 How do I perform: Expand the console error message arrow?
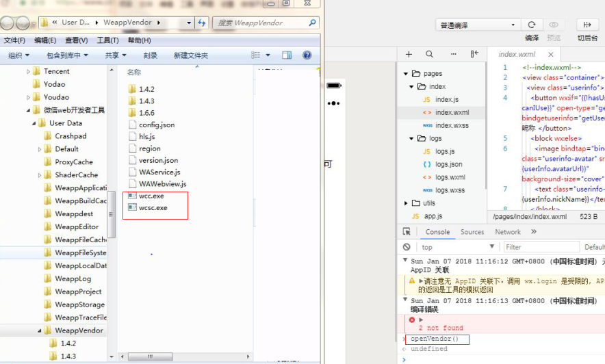(421, 320)
